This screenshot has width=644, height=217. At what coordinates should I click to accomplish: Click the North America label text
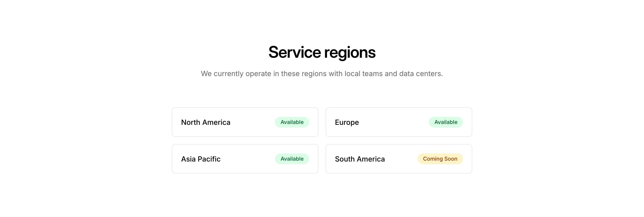205,122
